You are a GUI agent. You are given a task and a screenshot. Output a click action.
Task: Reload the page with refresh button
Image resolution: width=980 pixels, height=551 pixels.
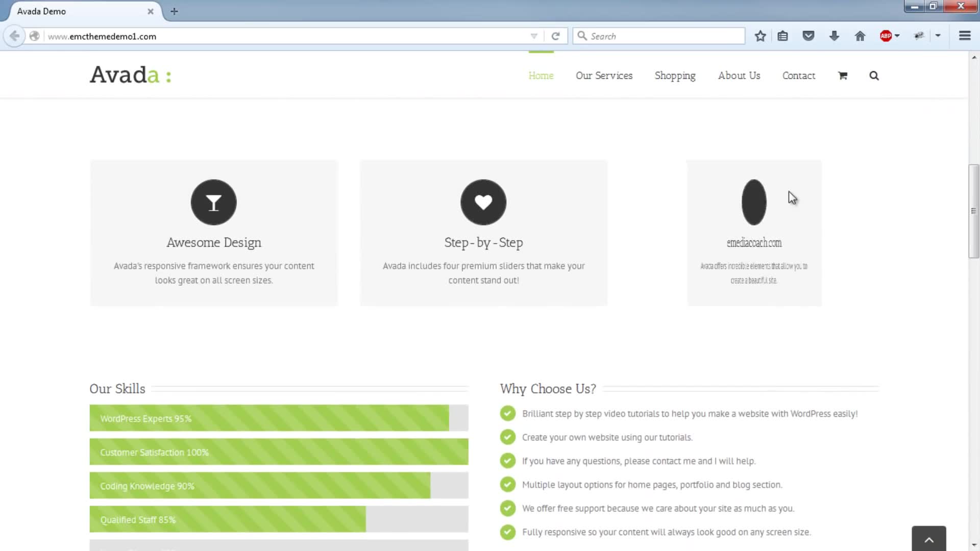[555, 36]
